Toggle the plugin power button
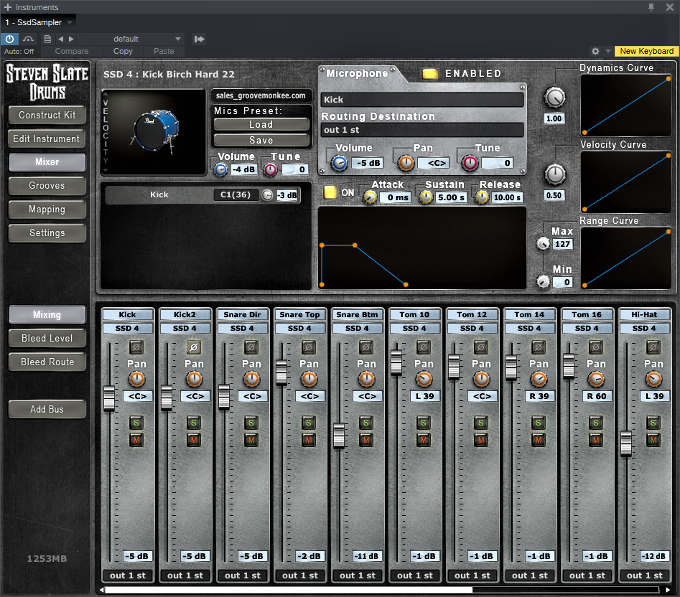Viewport: 680px width, 597px height. [x=10, y=39]
